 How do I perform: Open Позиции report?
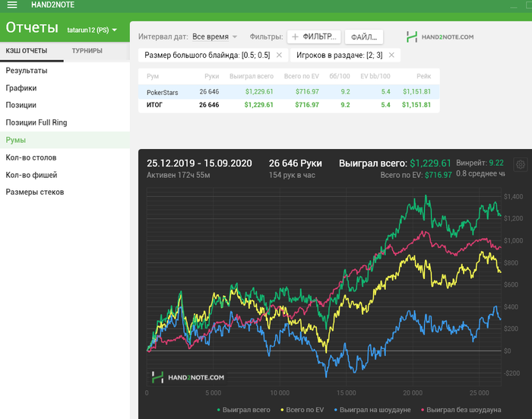click(65, 105)
